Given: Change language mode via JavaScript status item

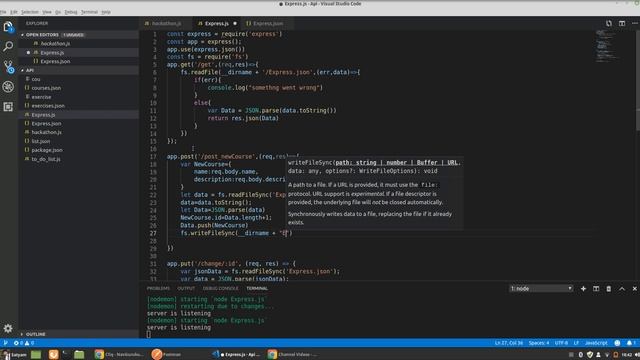Looking at the screenshot, I should point(596,343).
